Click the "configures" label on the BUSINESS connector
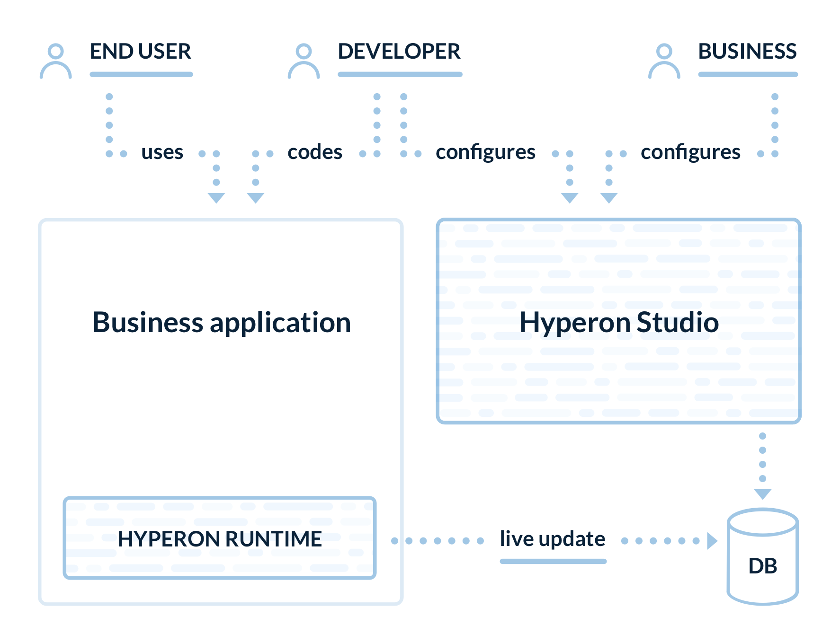The width and height of the screenshot is (840, 634). coord(691,152)
